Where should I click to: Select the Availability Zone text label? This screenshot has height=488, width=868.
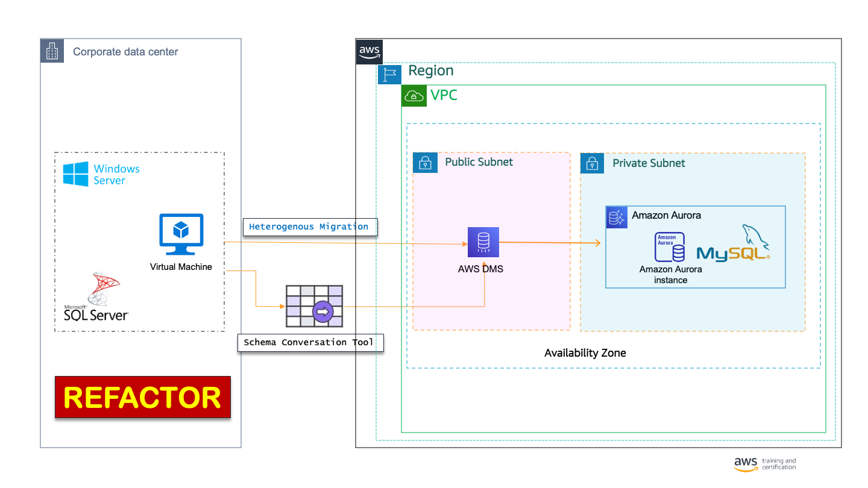pos(585,353)
